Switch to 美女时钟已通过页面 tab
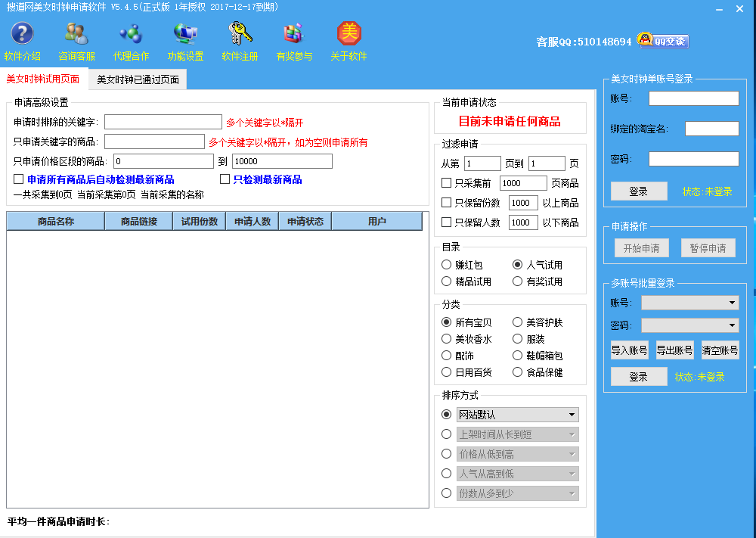 [138, 79]
